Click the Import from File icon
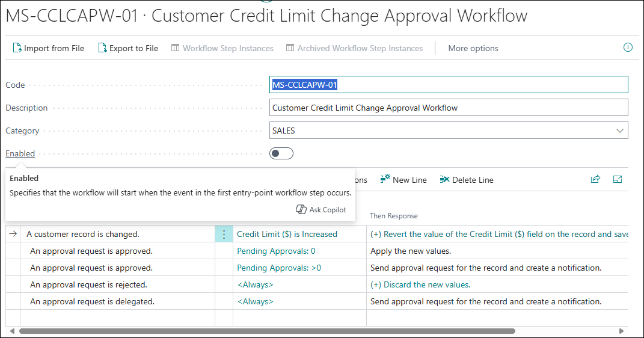The height and width of the screenshot is (338, 644). click(17, 48)
